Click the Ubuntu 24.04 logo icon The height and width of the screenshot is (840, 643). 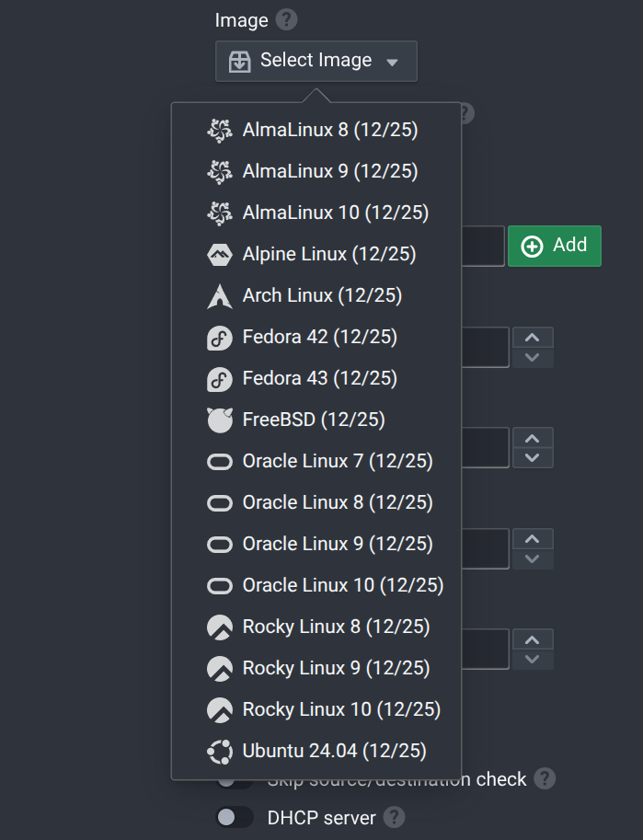coord(220,752)
